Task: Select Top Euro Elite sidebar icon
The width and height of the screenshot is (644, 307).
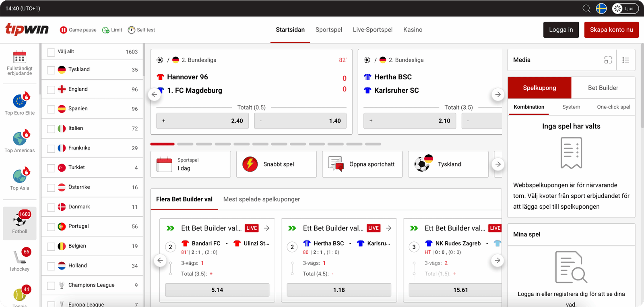Action: [x=20, y=101]
